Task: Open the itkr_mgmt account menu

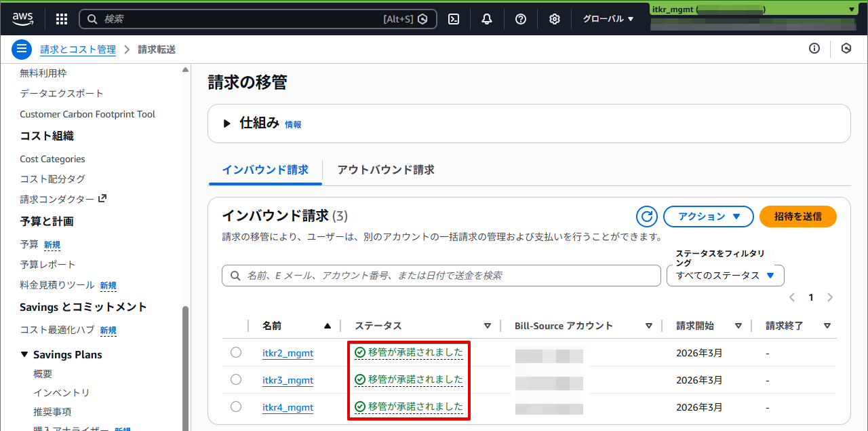Action: 753,10
